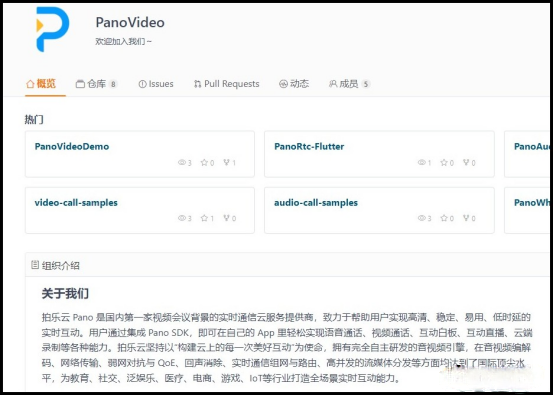Image resolution: width=554 pixels, height=395 pixels.
Task: Open the partially visible PanoAu repository link
Action: point(532,146)
